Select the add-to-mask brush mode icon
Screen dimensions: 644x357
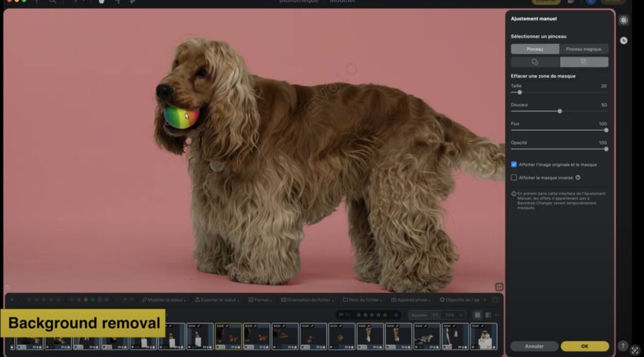(x=535, y=62)
